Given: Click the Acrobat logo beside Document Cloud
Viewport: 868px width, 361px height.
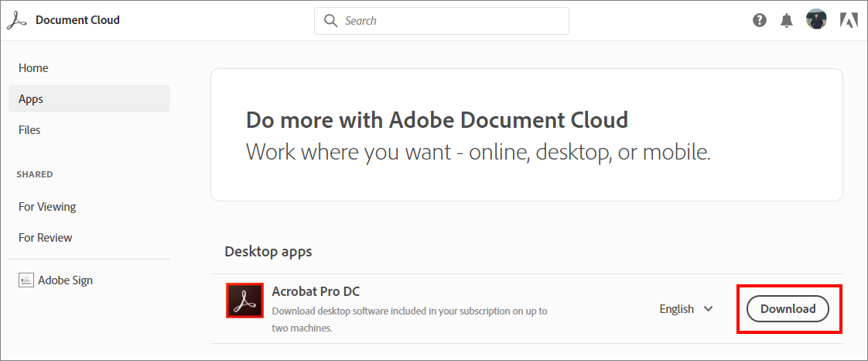Looking at the screenshot, I should click(x=16, y=20).
